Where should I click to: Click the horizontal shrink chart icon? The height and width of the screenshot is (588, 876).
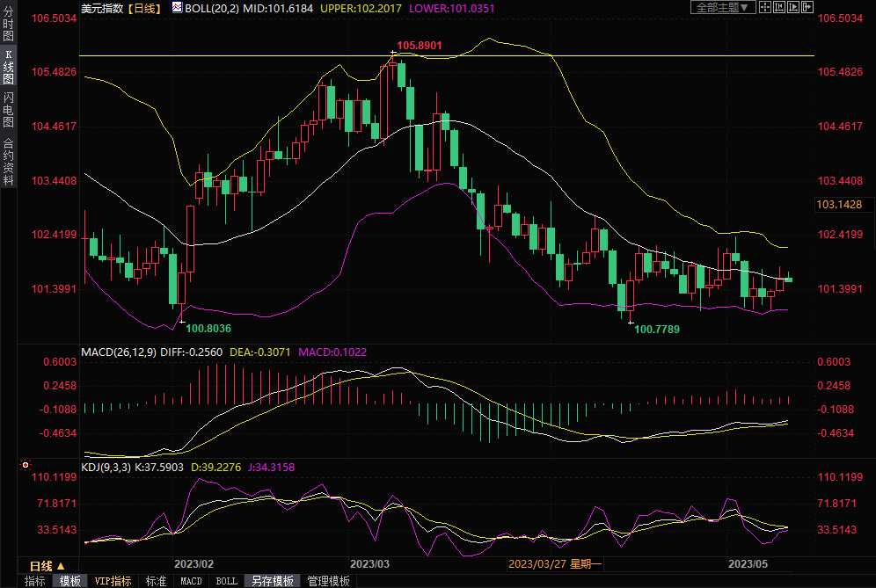779,7
